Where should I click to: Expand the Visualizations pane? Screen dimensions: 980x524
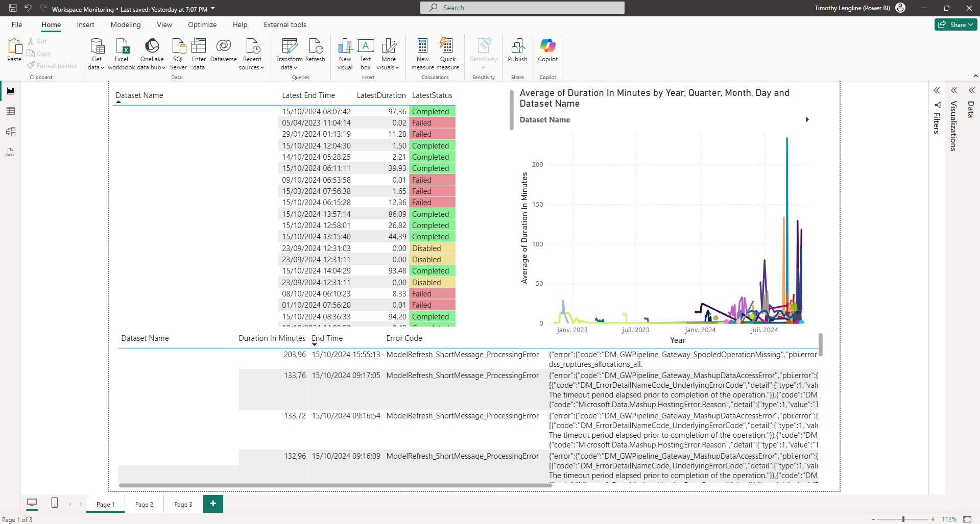click(954, 90)
